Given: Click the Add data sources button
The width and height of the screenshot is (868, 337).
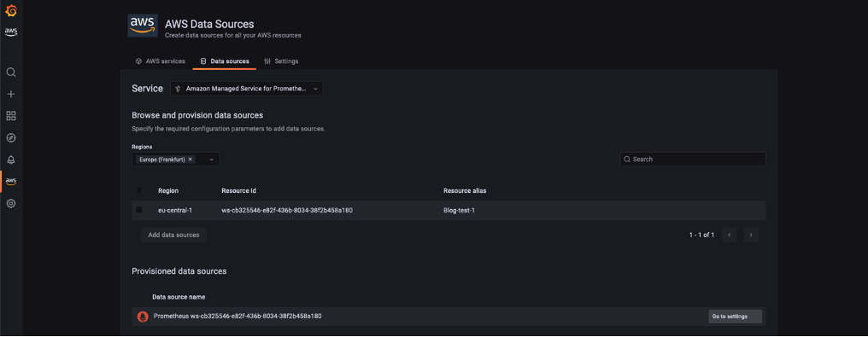Looking at the screenshot, I should click(173, 235).
